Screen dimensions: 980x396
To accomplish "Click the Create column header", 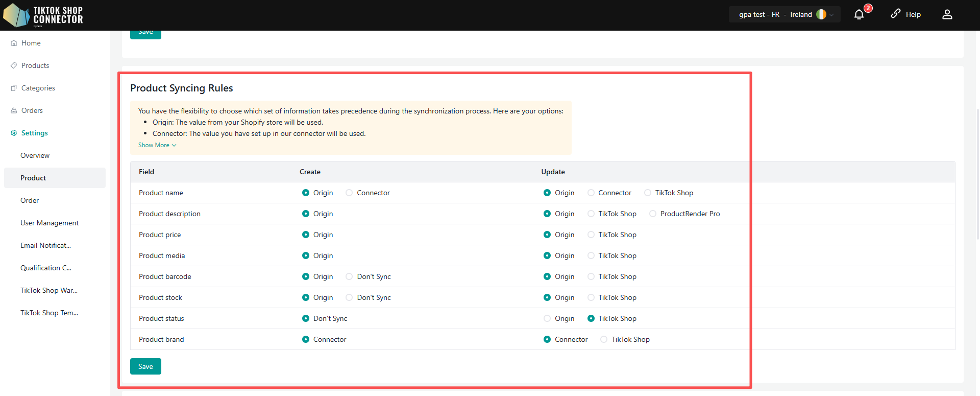I will pyautogui.click(x=310, y=172).
